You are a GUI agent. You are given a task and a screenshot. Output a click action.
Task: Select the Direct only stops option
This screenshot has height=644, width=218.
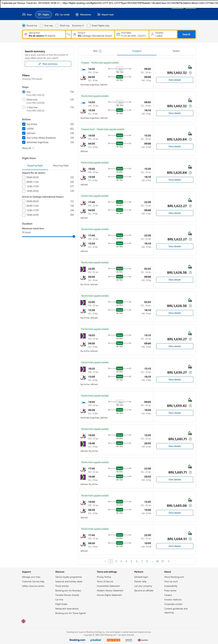point(24,100)
